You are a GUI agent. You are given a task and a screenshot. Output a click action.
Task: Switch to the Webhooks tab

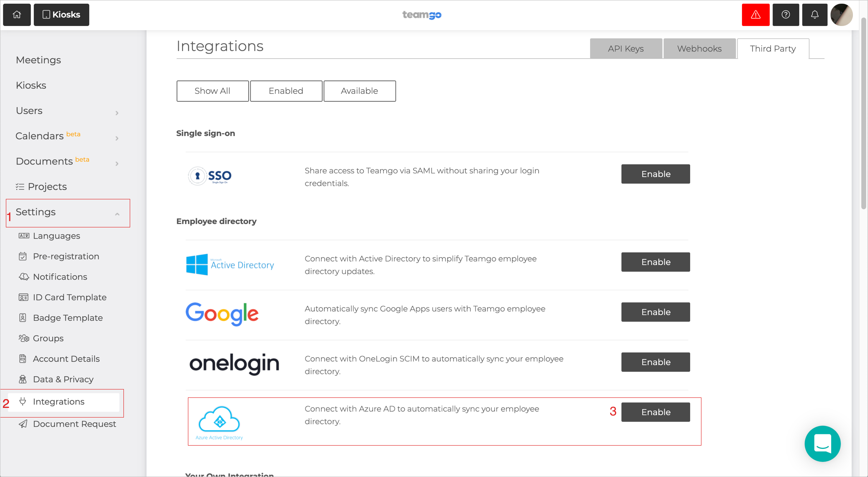tap(700, 49)
